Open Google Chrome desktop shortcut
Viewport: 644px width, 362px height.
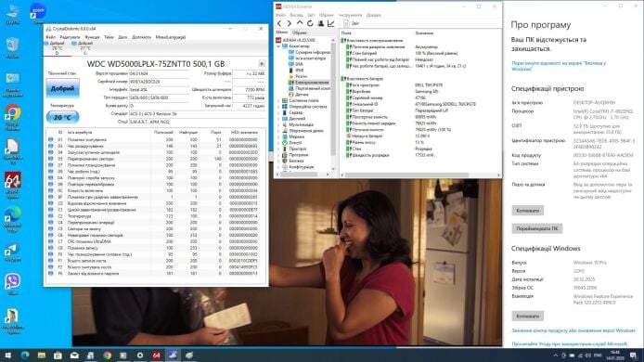tap(13, 117)
